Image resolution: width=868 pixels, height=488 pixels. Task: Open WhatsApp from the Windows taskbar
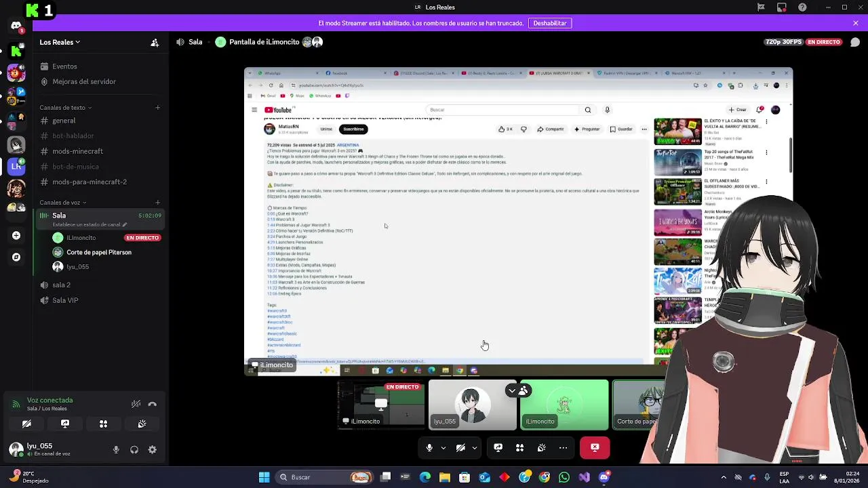point(564,477)
